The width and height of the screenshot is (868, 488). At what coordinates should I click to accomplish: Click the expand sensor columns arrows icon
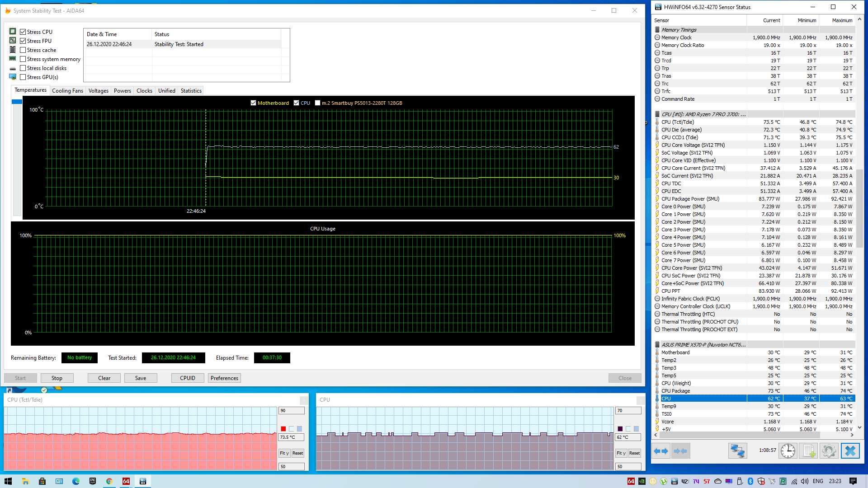click(661, 451)
